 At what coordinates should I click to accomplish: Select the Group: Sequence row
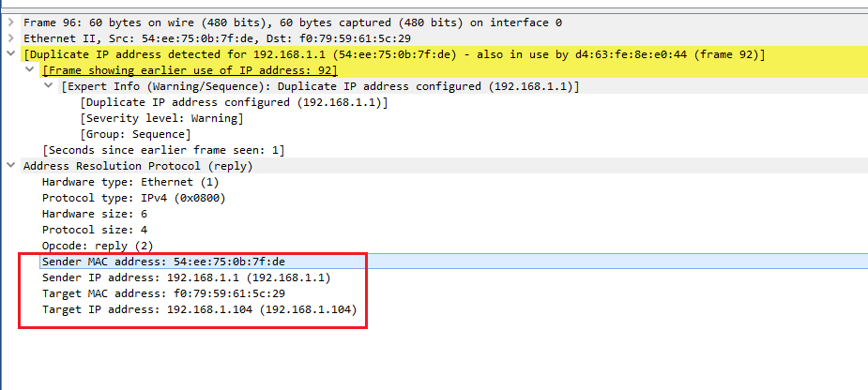[135, 134]
